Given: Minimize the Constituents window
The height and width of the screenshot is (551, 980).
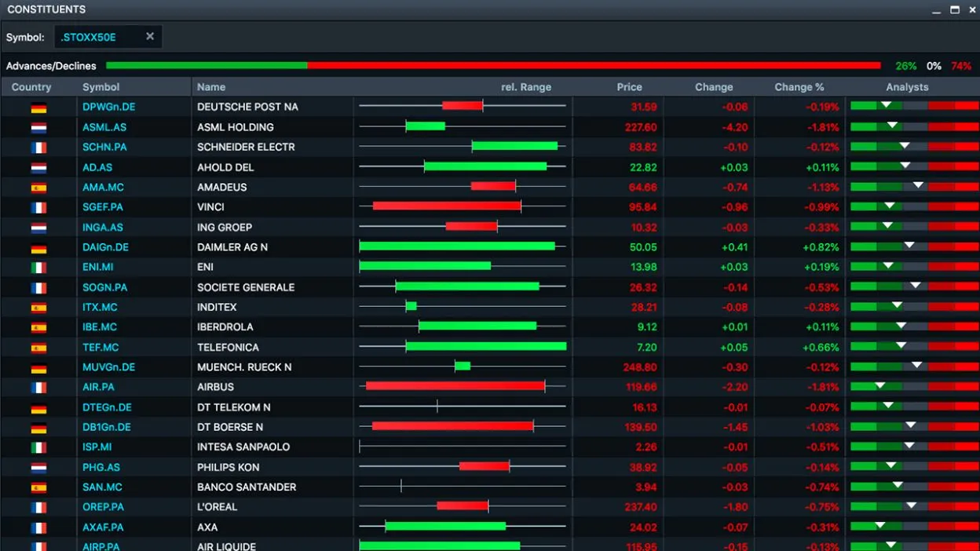Looking at the screenshot, I should (937, 10).
